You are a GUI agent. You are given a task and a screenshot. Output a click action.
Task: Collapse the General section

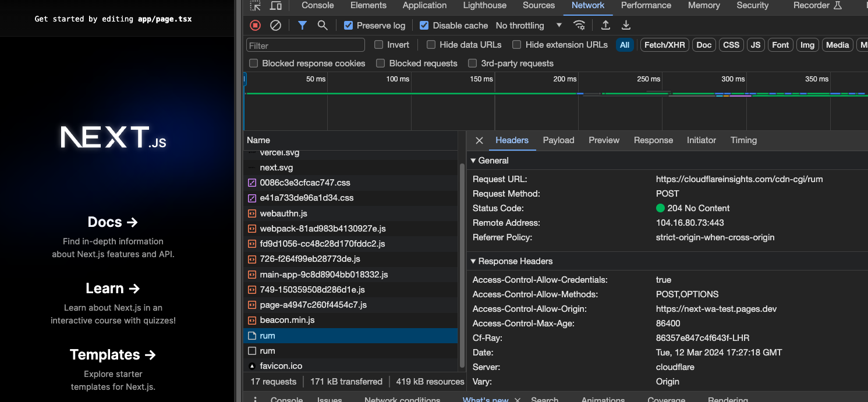tap(473, 161)
